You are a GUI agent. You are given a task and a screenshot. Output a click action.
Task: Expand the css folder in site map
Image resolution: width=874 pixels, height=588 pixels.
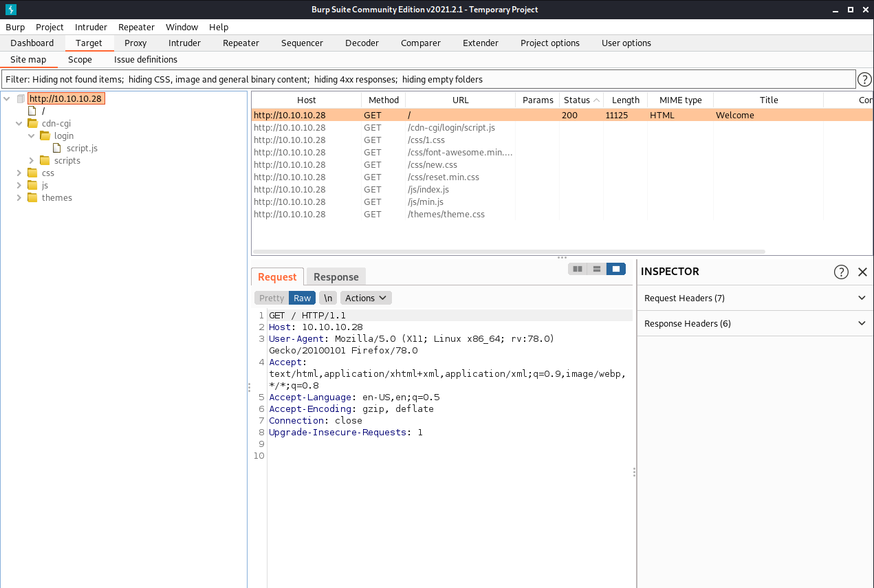coord(19,173)
